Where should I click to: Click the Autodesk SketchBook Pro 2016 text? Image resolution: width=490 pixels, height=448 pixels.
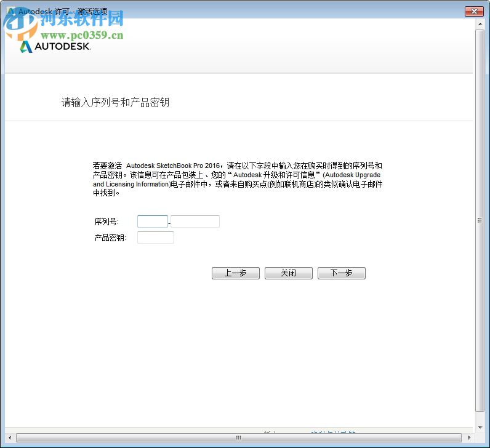tap(173, 166)
